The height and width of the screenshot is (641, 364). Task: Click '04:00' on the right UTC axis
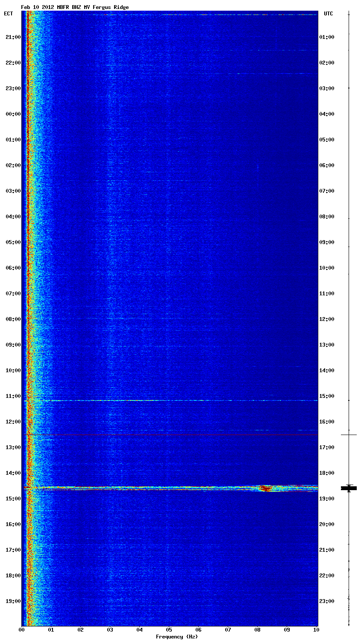pos(327,114)
